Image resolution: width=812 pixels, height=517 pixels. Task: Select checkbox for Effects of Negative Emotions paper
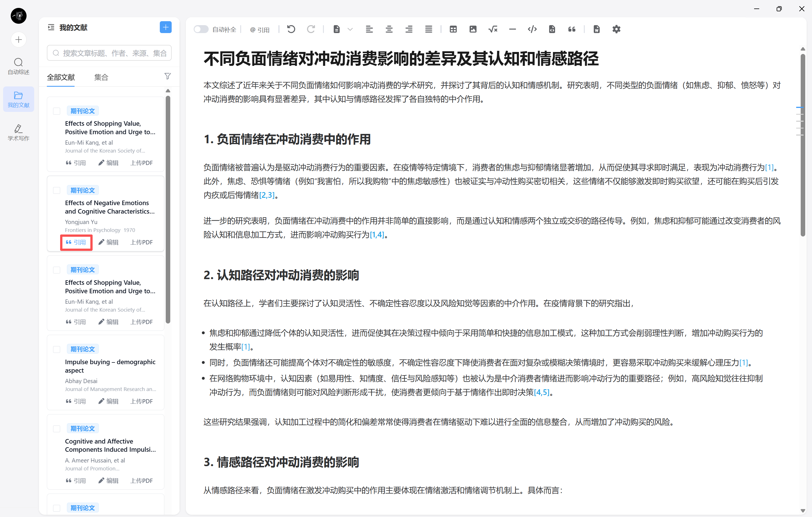(x=57, y=190)
